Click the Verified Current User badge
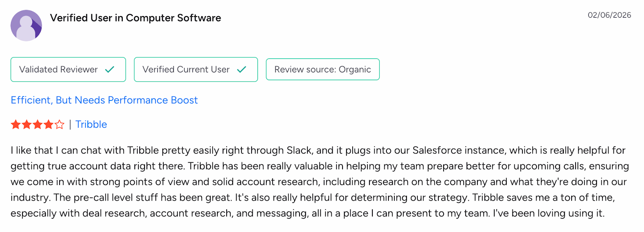Viewport: 644px width, 232px height. [196, 69]
